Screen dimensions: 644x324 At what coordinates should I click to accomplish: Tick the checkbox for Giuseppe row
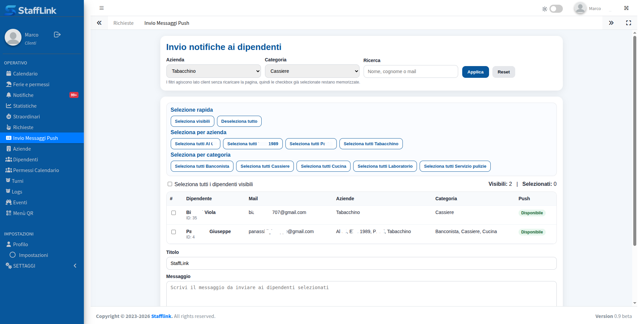pos(173,232)
